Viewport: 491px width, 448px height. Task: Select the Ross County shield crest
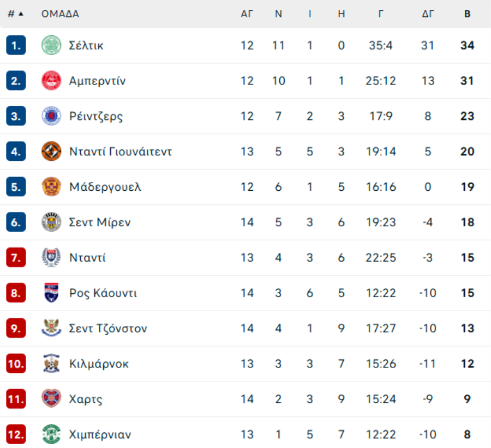(x=51, y=293)
